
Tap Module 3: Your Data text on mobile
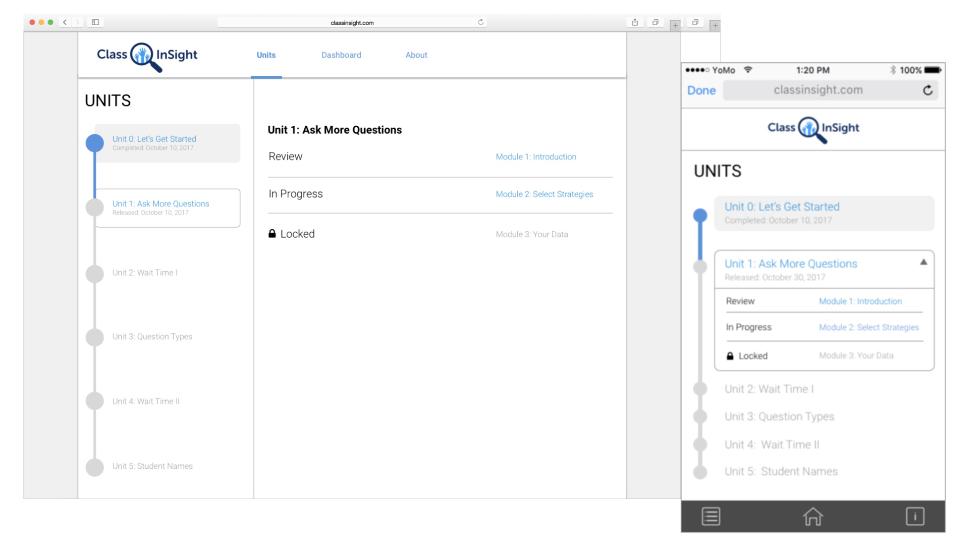click(856, 356)
